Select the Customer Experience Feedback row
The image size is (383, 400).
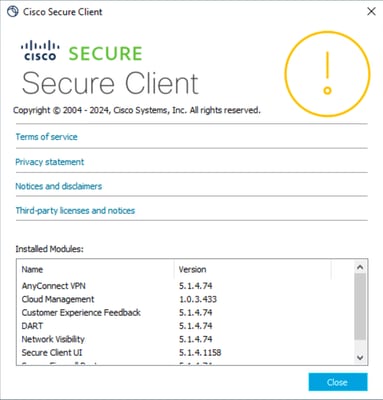click(185, 313)
